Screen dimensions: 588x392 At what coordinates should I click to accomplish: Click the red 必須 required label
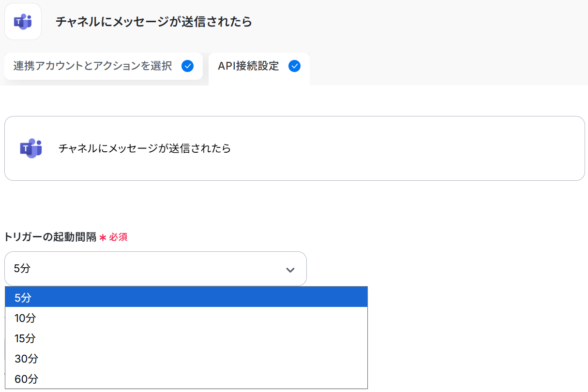coord(118,237)
